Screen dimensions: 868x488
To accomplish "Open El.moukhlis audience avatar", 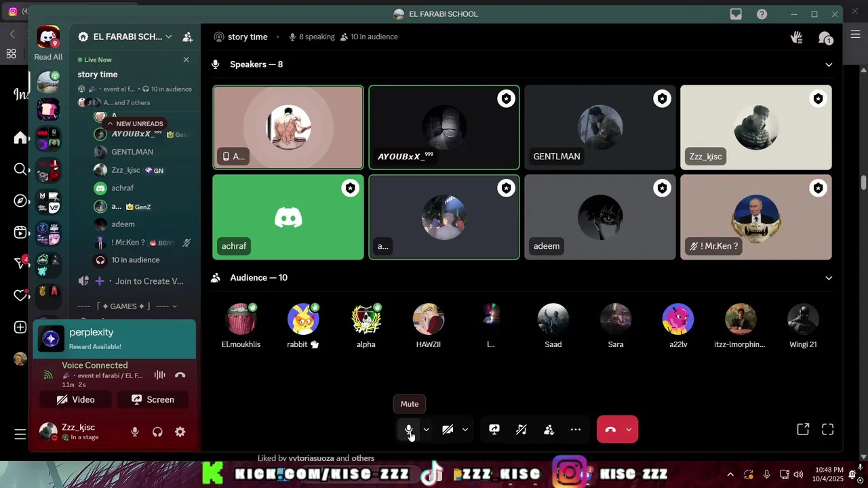I will (241, 319).
